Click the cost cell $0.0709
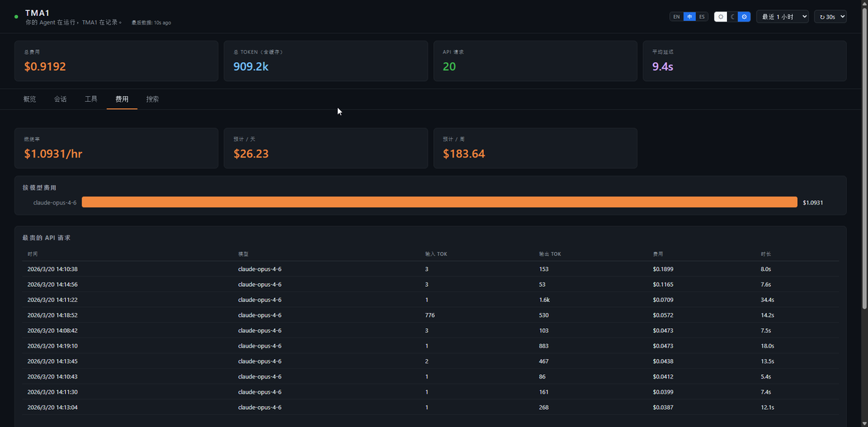This screenshot has height=427, width=868. click(x=663, y=300)
